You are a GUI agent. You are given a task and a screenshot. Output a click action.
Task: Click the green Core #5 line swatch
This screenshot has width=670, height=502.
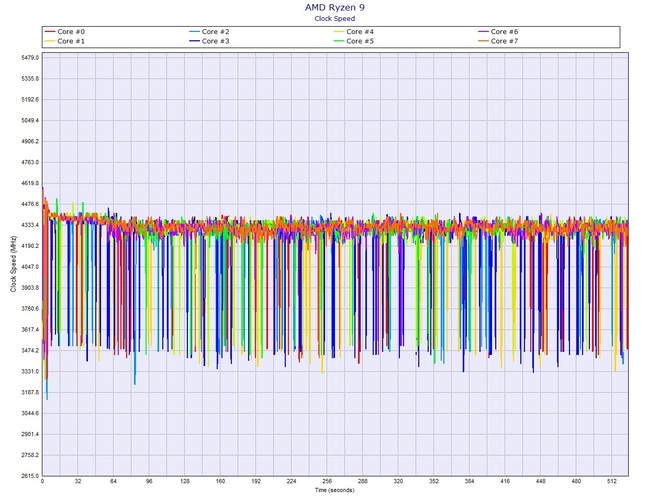(339, 41)
